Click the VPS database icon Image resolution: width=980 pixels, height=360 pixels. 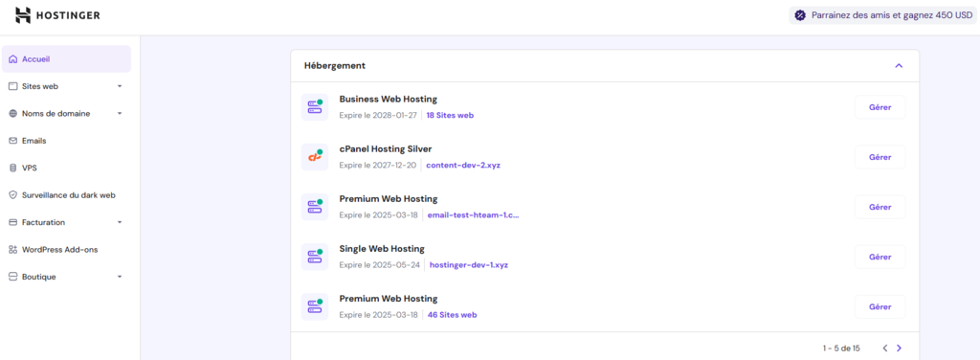pos(13,169)
